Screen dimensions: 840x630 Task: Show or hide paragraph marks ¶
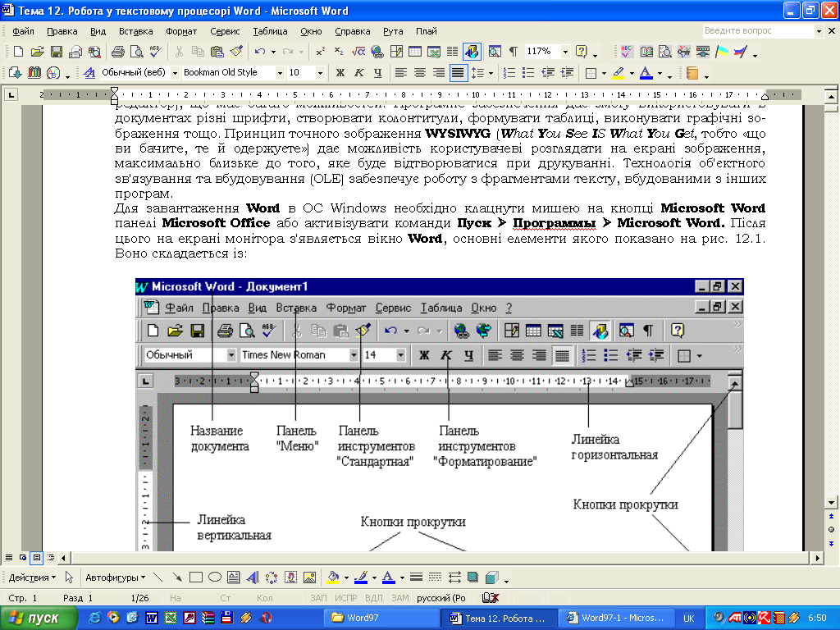coord(514,52)
